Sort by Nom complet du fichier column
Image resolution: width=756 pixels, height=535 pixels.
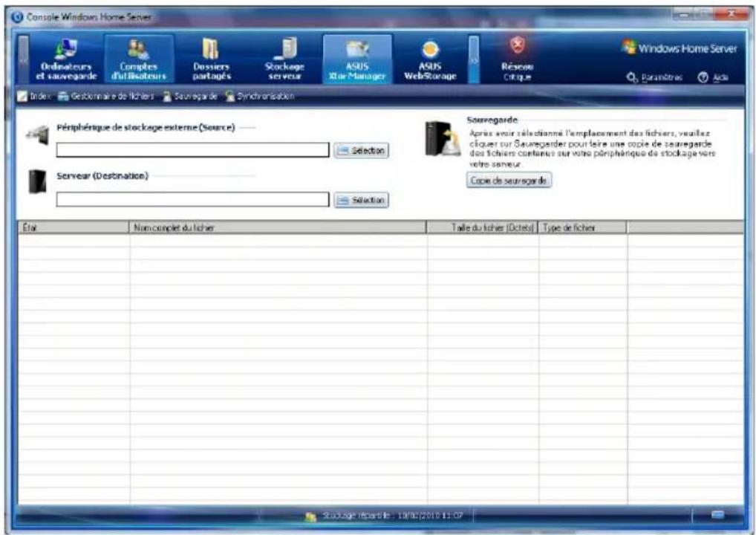coord(278,227)
